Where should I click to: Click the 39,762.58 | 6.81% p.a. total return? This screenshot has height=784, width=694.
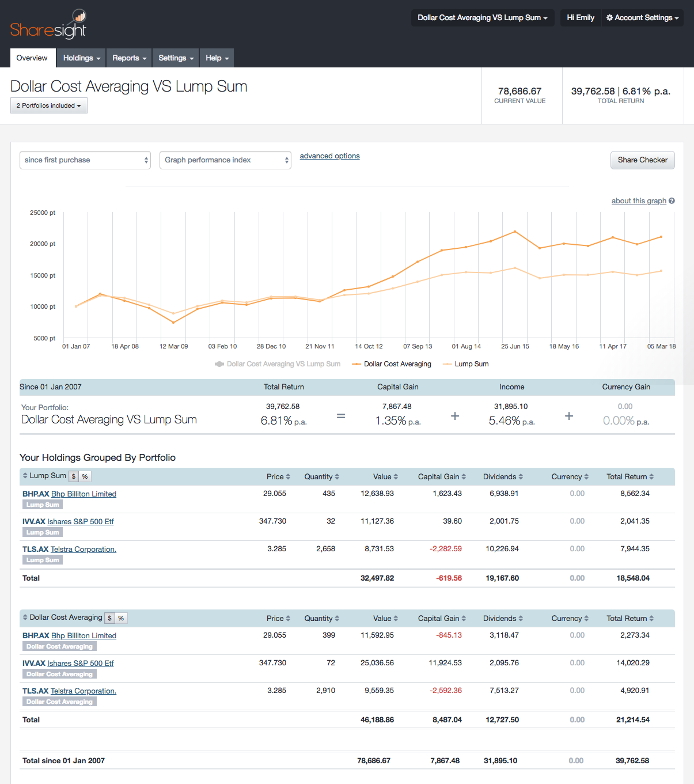[621, 91]
